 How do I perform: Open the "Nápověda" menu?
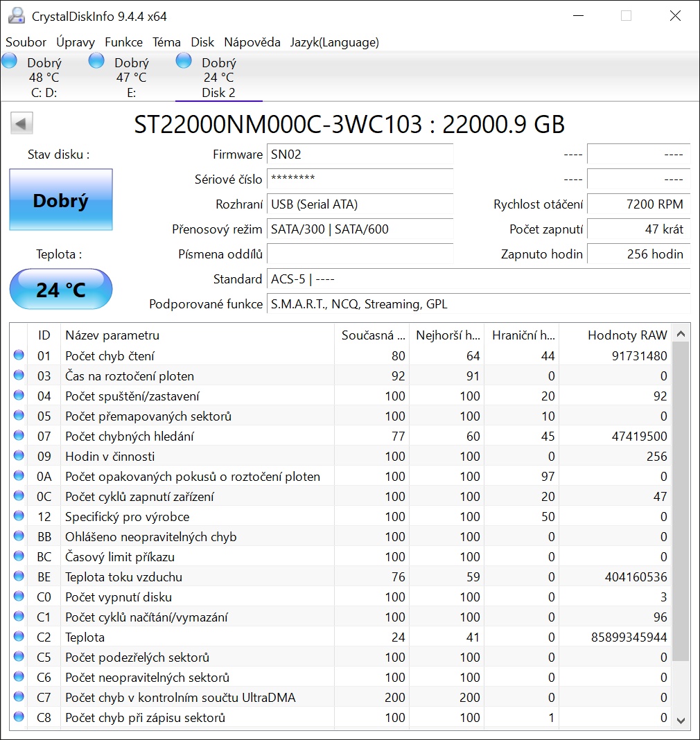(x=252, y=42)
